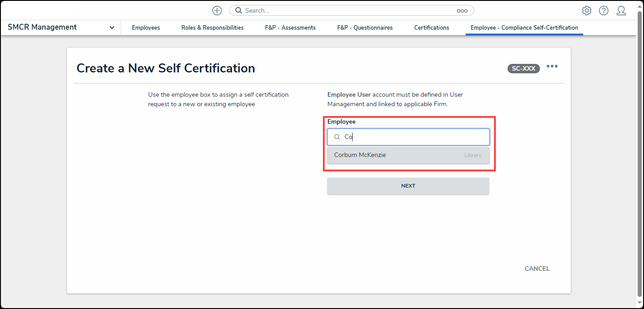The image size is (644, 309).
Task: Click the plus icon to create new
Action: coord(217,10)
